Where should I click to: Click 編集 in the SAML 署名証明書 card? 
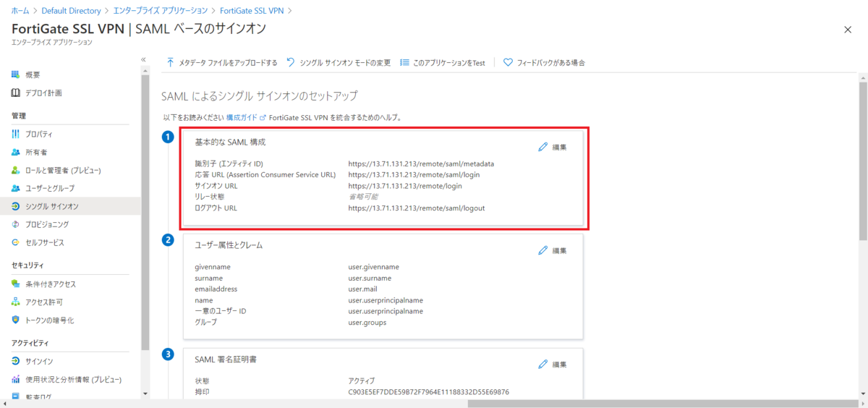(x=559, y=365)
